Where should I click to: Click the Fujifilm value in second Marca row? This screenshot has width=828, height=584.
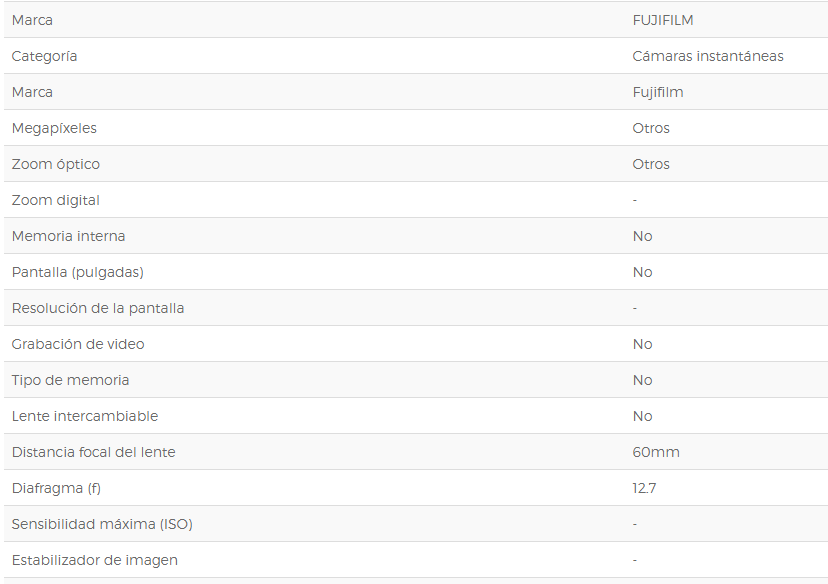[658, 92]
